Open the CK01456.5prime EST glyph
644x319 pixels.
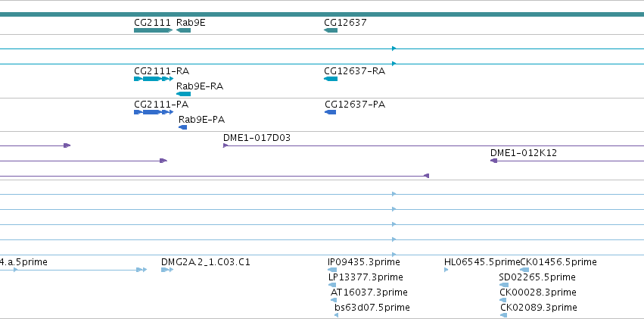pos(524,270)
